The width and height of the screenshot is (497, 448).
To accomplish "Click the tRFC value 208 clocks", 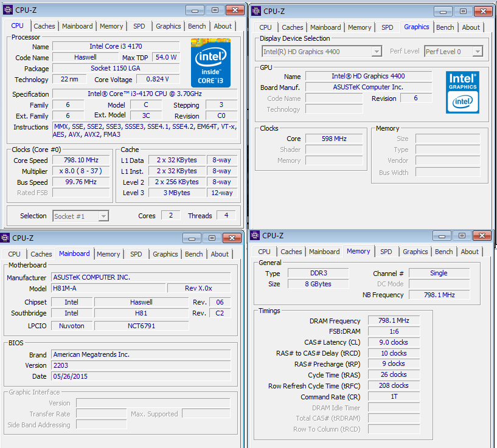I will pos(394,385).
